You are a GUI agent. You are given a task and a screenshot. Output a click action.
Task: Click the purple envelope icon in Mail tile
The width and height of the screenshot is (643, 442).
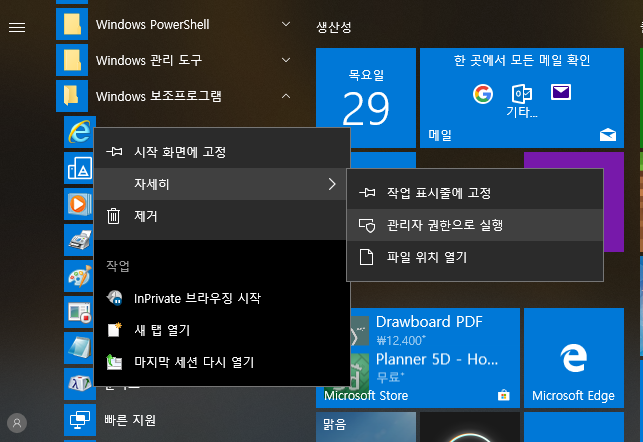click(561, 92)
